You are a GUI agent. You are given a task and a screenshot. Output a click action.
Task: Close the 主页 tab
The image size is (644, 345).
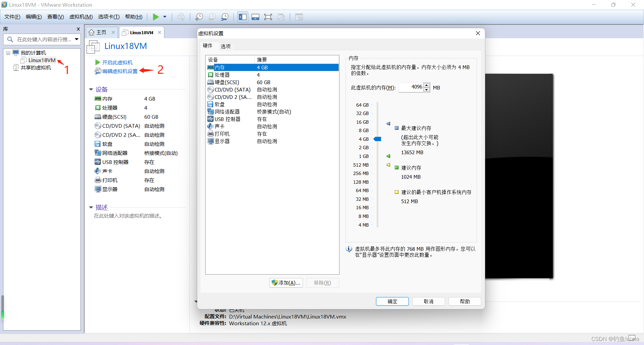(113, 32)
